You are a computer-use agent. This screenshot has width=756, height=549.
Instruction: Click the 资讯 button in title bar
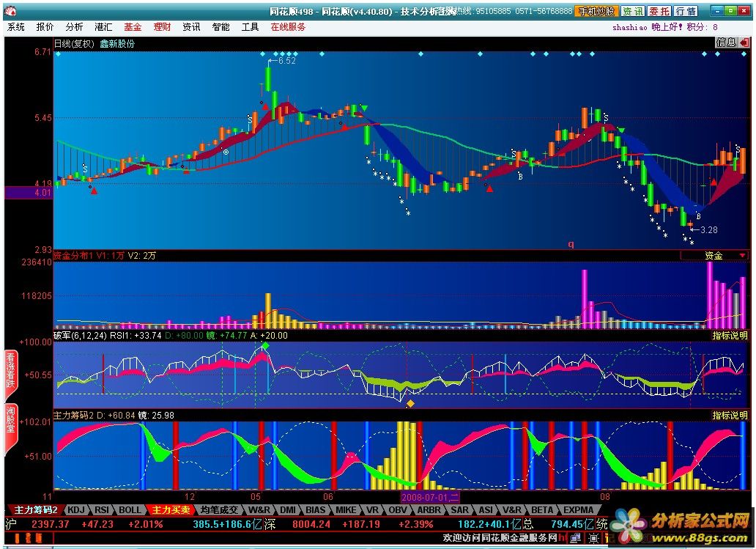tap(633, 11)
